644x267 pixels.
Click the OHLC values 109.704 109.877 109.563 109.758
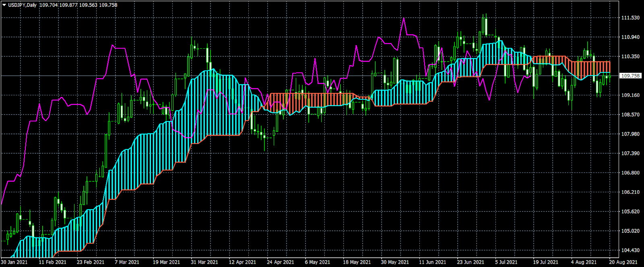point(78,5)
